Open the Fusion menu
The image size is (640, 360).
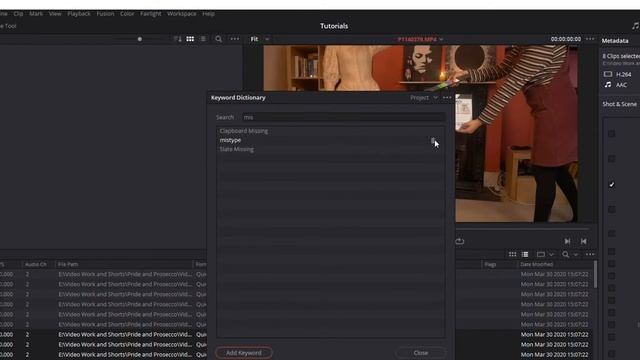click(x=105, y=13)
